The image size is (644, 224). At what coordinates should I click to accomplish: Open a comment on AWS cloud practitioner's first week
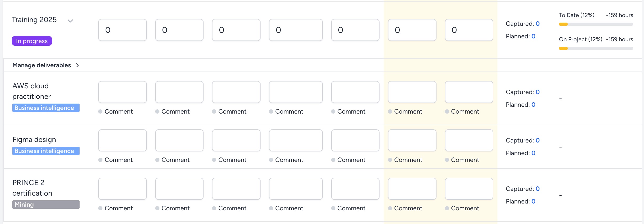(x=116, y=111)
